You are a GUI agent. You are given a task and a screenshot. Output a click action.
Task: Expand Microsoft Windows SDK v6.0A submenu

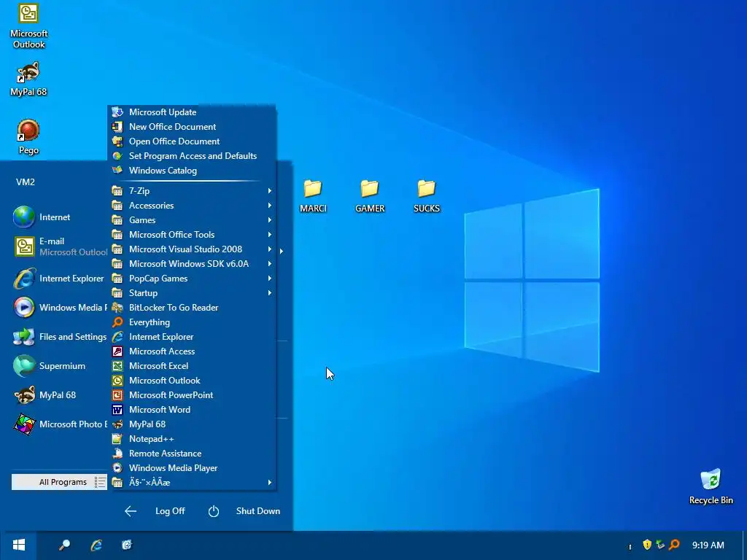pos(193,264)
